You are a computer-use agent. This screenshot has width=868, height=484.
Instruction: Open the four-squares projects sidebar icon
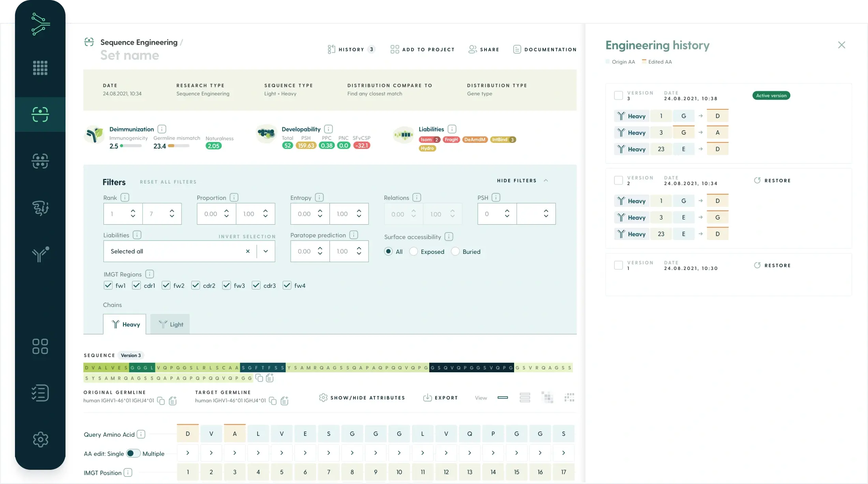pos(40,346)
